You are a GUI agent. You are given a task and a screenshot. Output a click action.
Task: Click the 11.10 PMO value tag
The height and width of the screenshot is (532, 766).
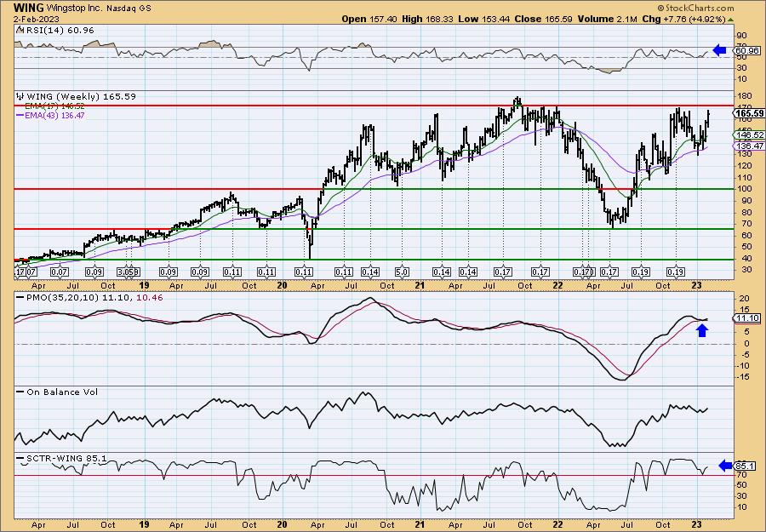(747, 318)
